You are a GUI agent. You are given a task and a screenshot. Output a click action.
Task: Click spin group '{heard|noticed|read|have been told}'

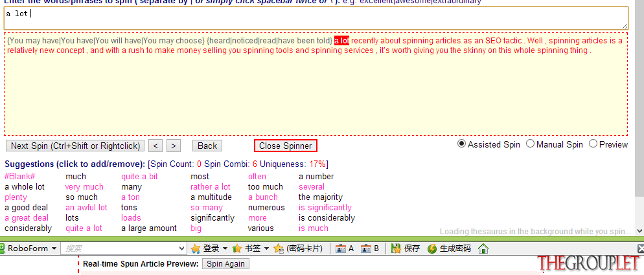(270, 41)
